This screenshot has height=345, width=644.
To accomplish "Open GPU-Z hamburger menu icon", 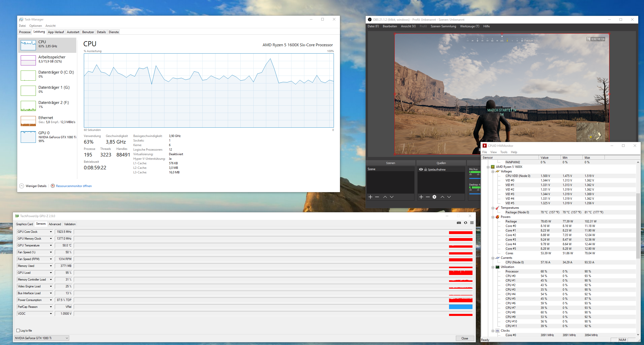I will 472,223.
